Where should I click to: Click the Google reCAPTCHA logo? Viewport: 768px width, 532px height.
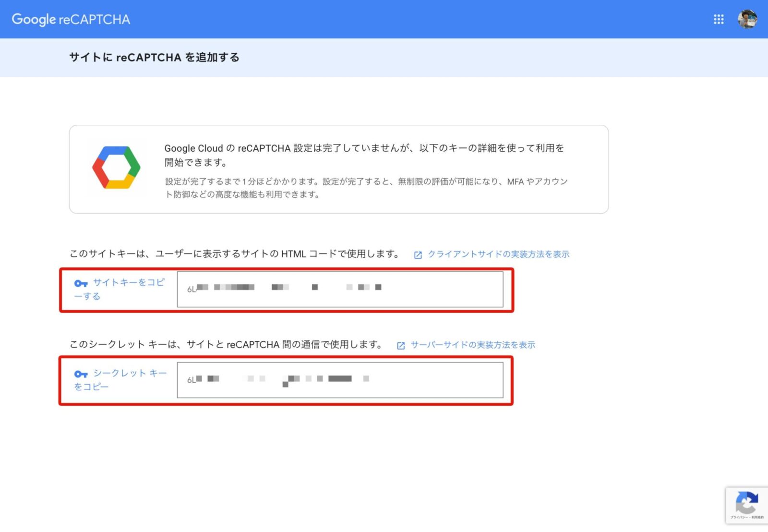pyautogui.click(x=71, y=19)
